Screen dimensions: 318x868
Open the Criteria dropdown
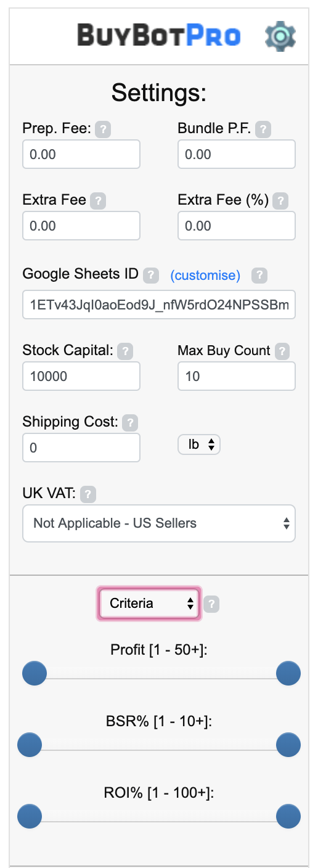(x=149, y=604)
